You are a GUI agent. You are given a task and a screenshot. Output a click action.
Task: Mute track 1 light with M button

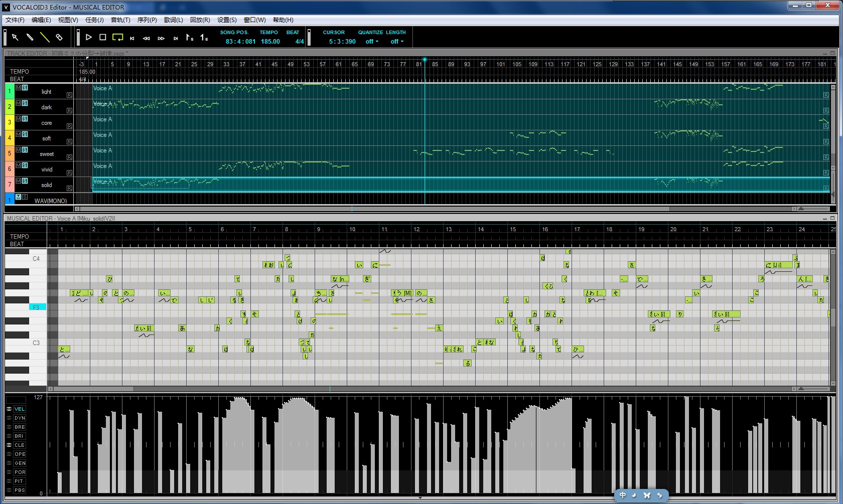19,88
